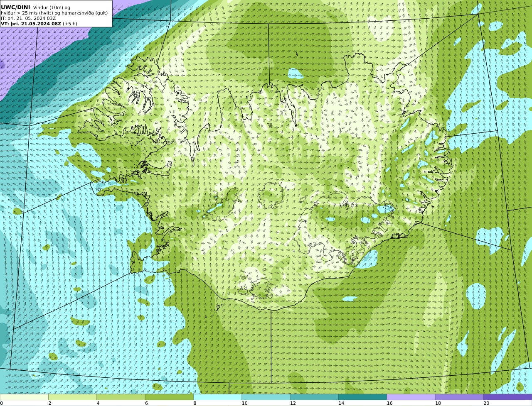
Task: Choose the 14–16 m/s dark teal legend swatch
Action: pos(362,397)
